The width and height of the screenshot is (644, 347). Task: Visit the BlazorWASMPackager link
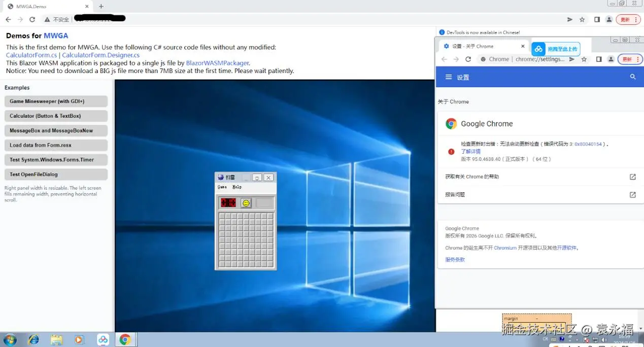pyautogui.click(x=217, y=63)
